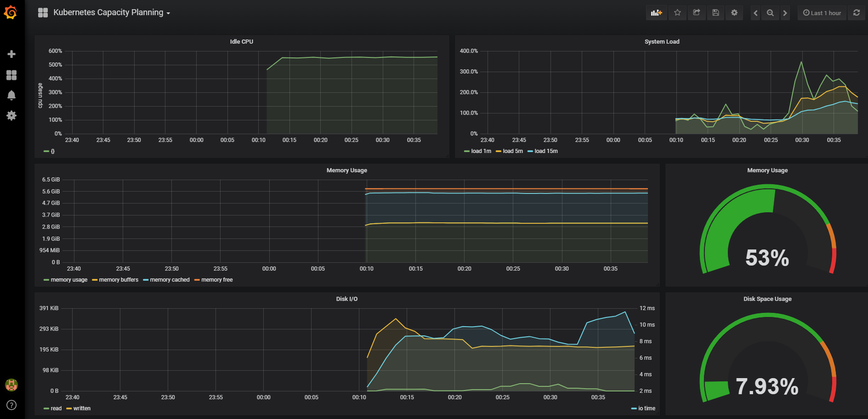The image size is (868, 419).
Task: Shift time range backward with left arrow
Action: pos(755,13)
